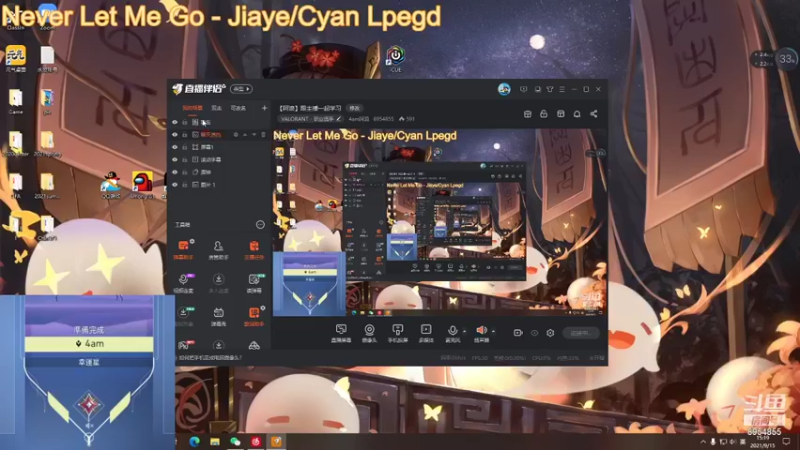
Task: Add a 摄像头 camera source
Action: [x=369, y=333]
